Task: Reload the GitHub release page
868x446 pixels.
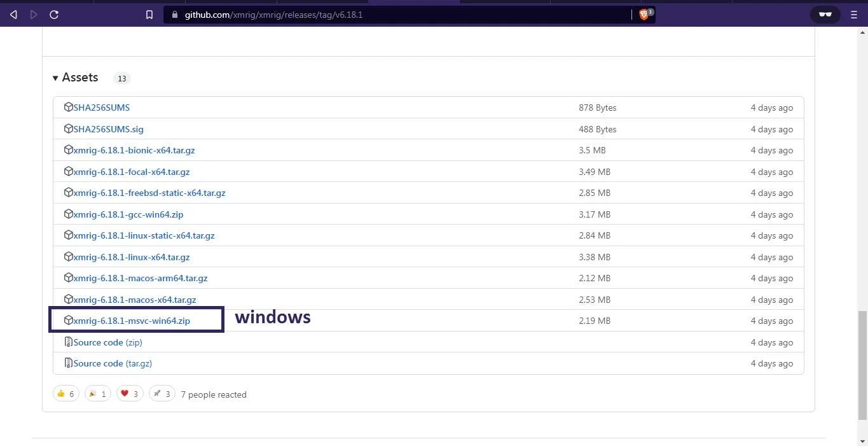Action: [54, 14]
